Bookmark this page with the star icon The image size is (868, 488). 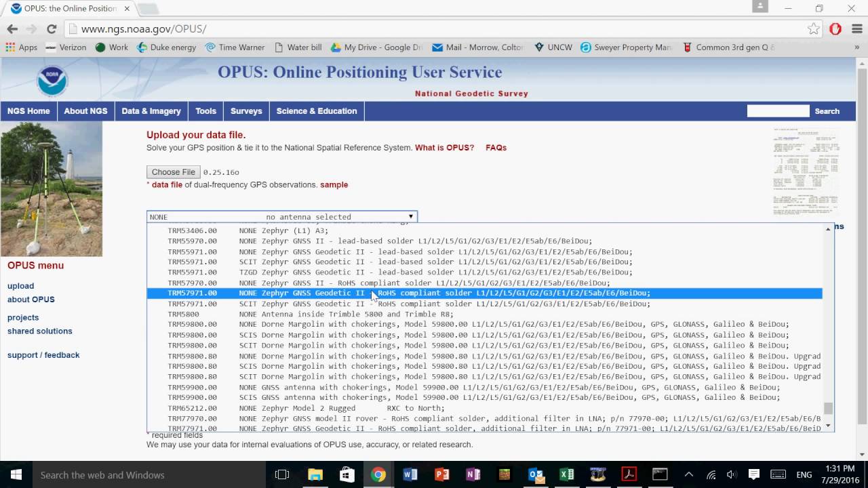coord(814,29)
